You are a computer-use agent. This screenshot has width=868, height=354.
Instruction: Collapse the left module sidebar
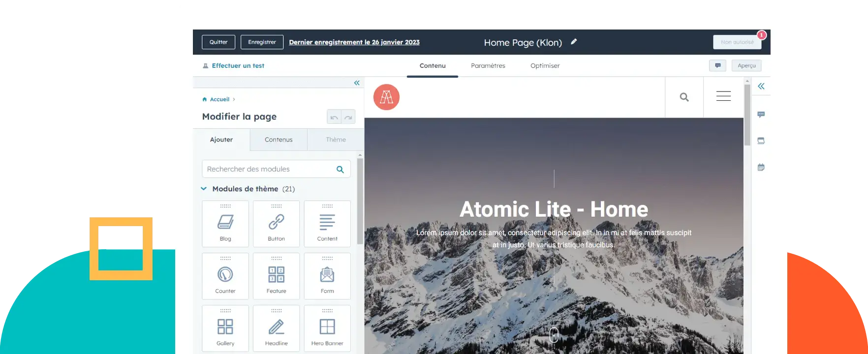point(357,83)
